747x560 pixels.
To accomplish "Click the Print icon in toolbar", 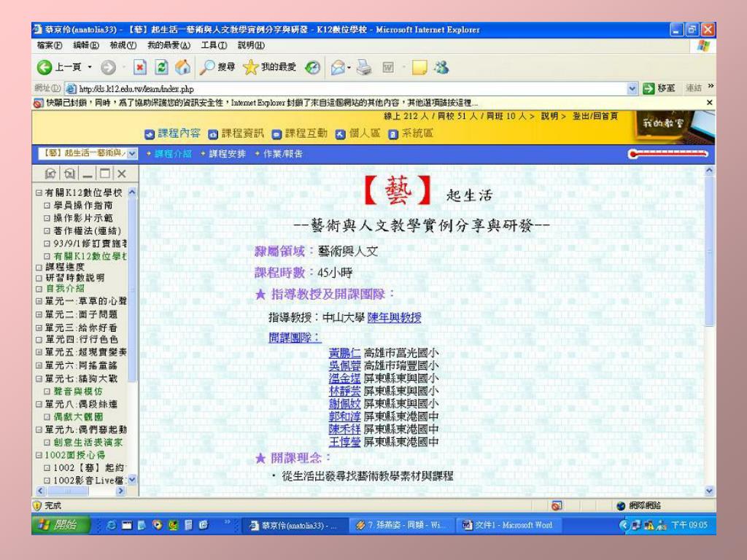I will pyautogui.click(x=365, y=68).
